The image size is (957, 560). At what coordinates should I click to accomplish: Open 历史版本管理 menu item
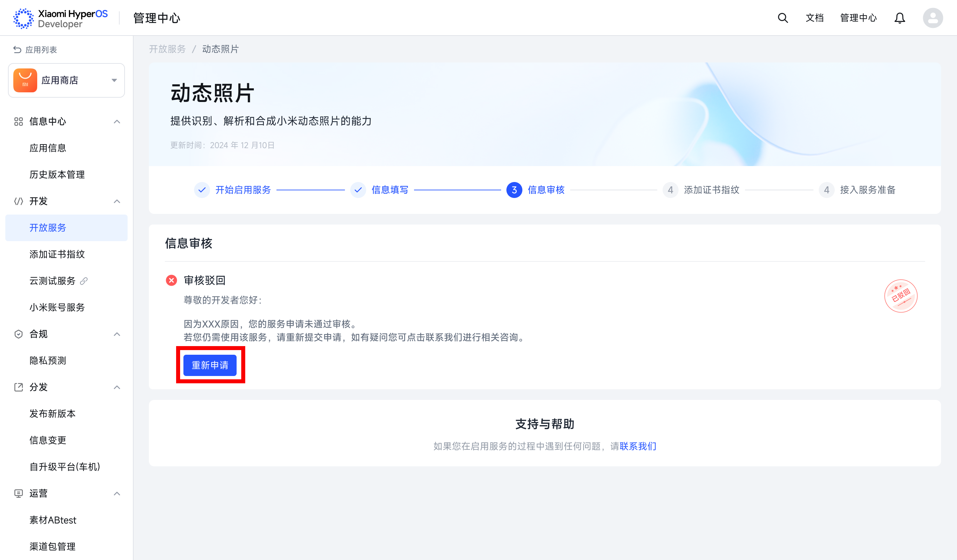(x=57, y=174)
